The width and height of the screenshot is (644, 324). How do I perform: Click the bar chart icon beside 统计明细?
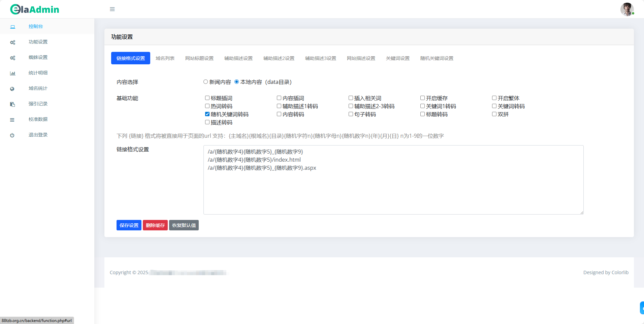click(x=12, y=73)
